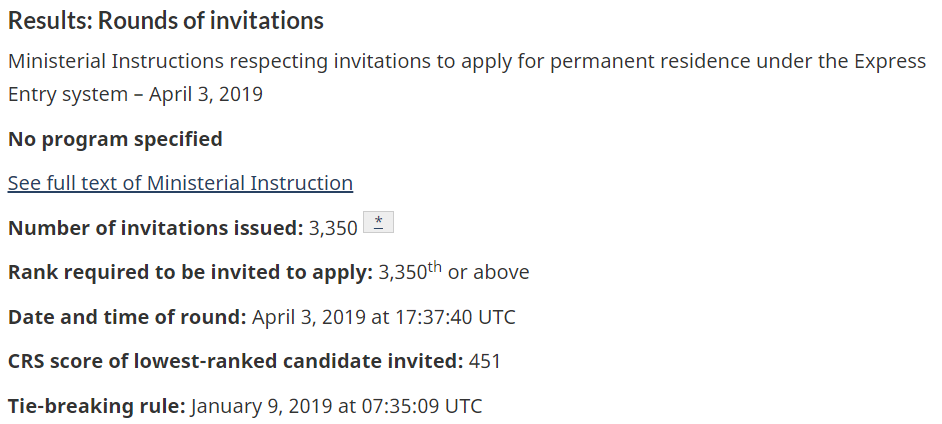
Task: Select the "No program specified" text
Action: (x=115, y=139)
